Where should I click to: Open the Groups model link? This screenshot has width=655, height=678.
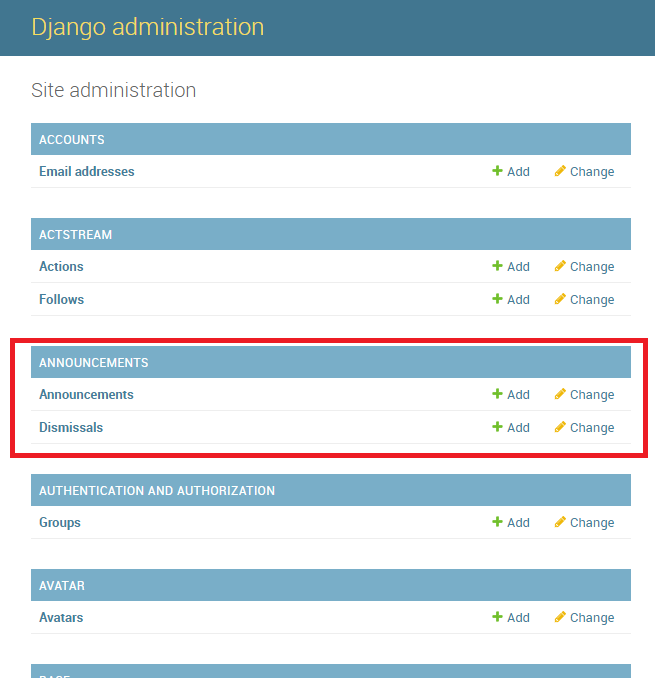(x=60, y=523)
